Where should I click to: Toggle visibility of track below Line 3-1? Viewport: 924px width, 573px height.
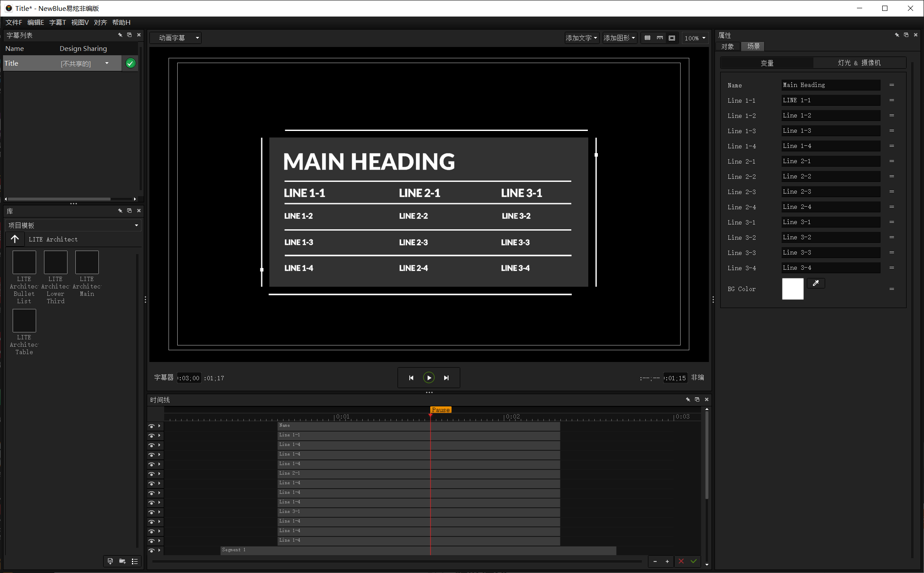click(152, 522)
